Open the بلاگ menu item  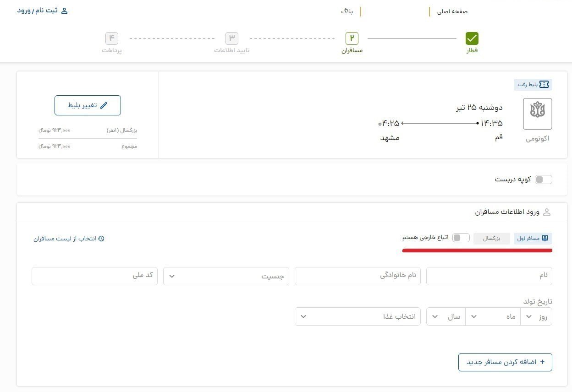(347, 11)
